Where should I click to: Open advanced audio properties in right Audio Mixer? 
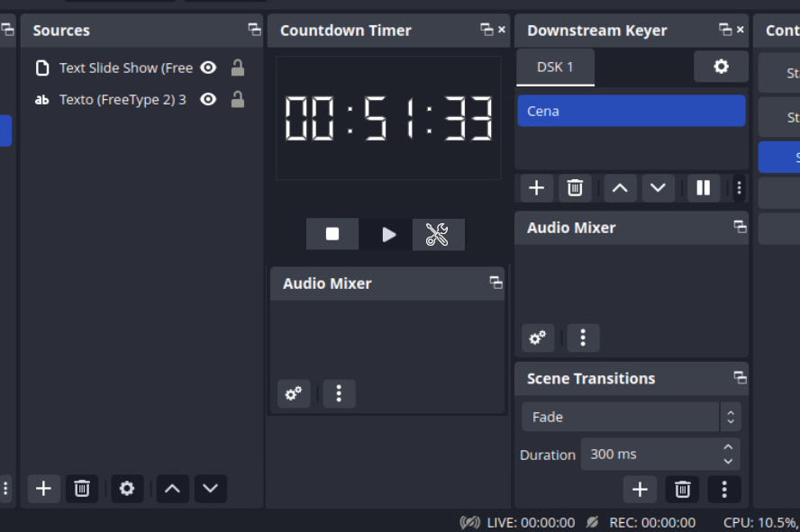[538, 338]
